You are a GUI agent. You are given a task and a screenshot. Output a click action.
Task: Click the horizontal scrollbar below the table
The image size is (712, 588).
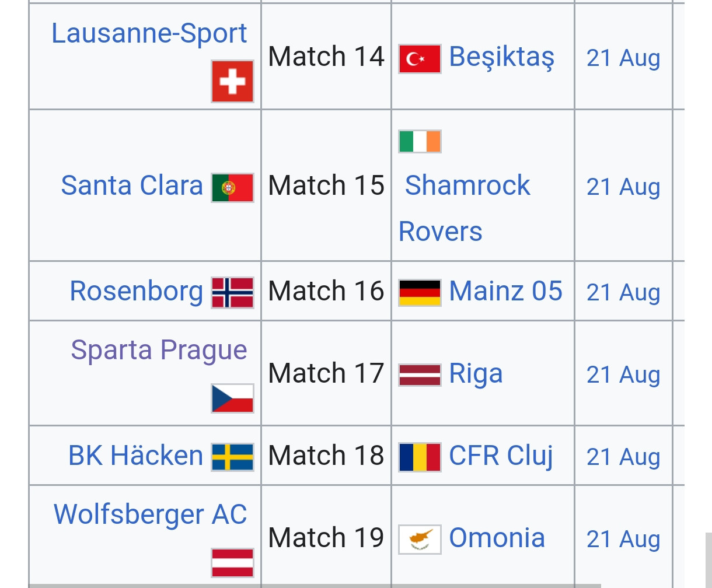[x=315, y=586]
